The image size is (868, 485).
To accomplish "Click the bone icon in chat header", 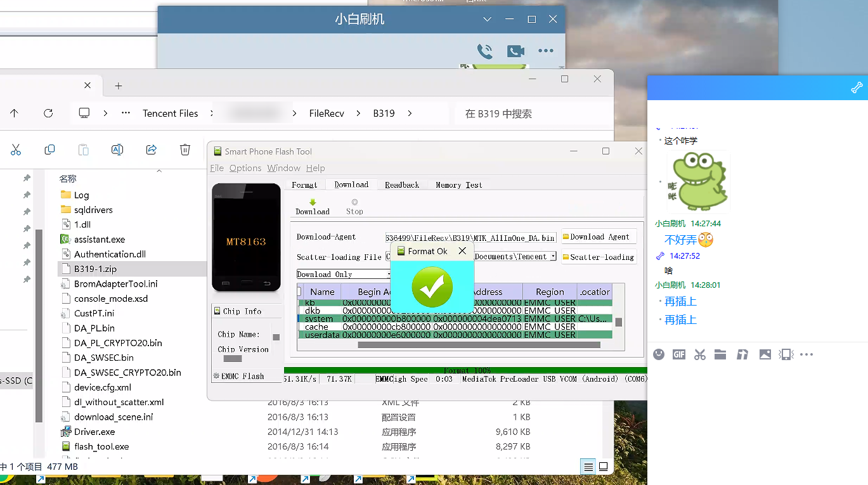I will (x=857, y=88).
